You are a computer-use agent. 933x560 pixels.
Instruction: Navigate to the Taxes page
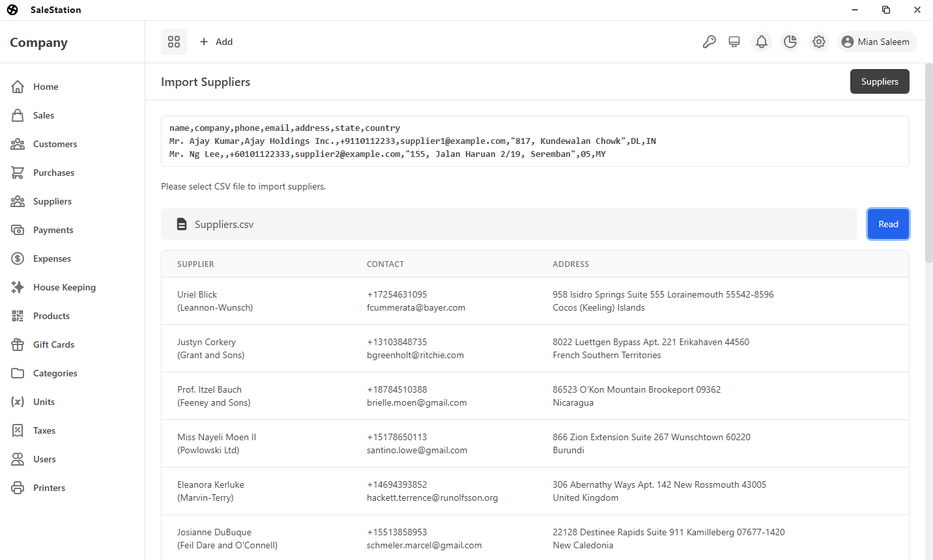point(44,430)
